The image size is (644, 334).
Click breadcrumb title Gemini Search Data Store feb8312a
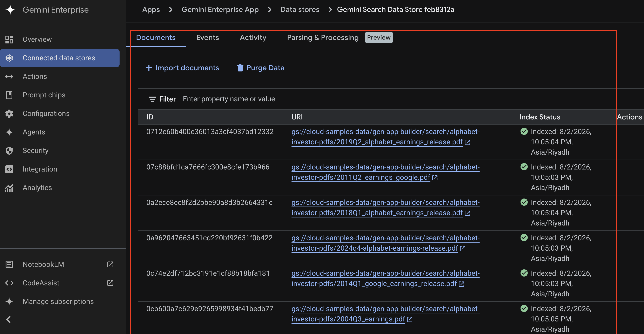click(396, 9)
